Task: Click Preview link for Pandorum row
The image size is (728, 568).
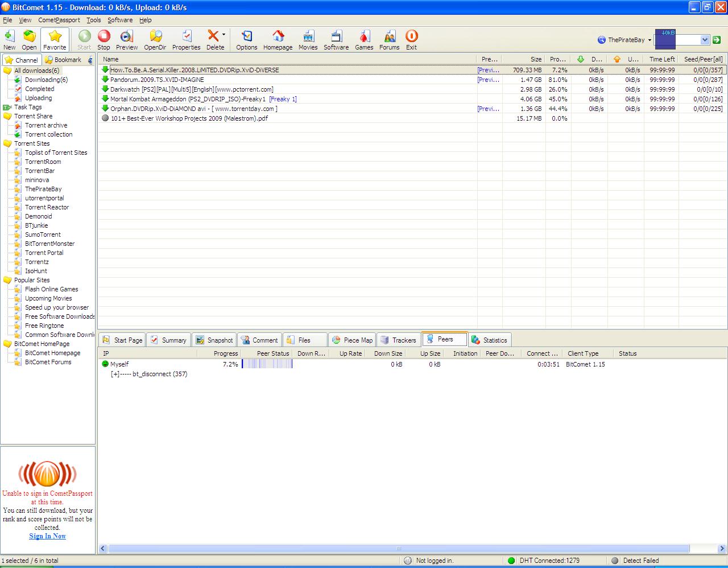Action: pyautogui.click(x=489, y=80)
